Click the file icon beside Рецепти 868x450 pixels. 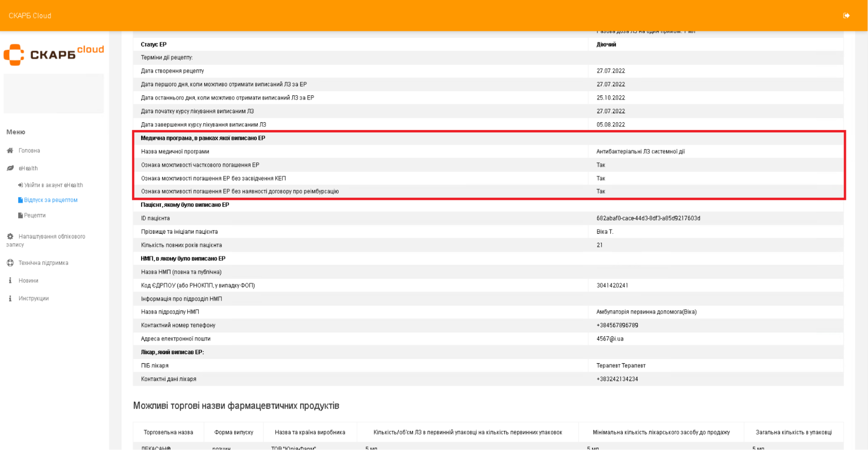(x=20, y=215)
